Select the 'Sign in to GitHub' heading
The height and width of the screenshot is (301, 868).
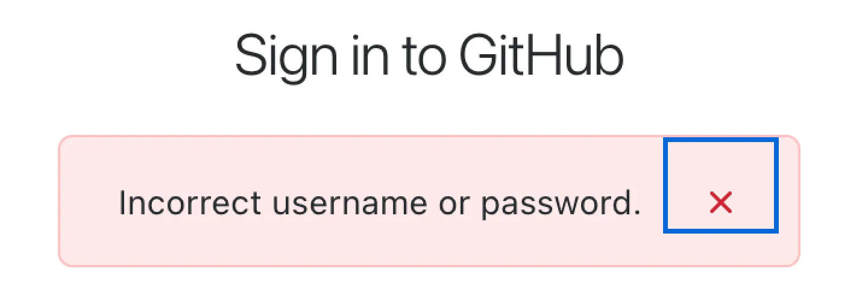pos(429,57)
